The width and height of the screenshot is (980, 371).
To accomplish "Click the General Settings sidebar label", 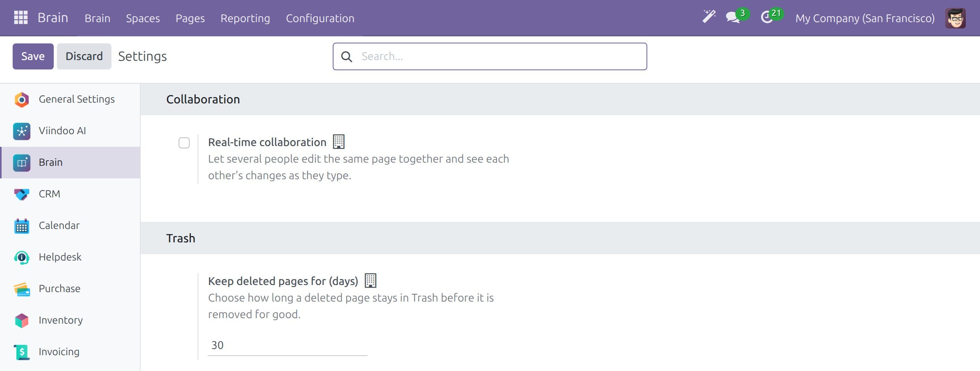I will click(77, 99).
